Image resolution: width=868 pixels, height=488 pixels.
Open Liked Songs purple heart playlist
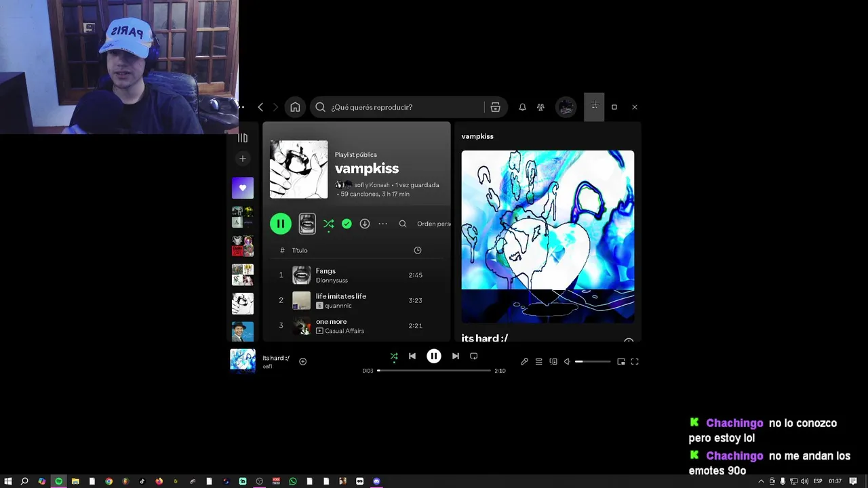pos(243,188)
